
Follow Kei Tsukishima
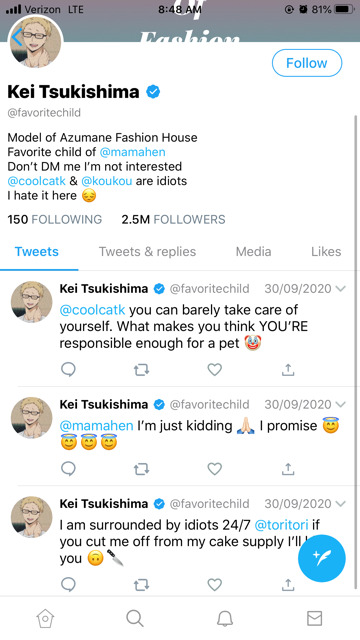coord(307,63)
